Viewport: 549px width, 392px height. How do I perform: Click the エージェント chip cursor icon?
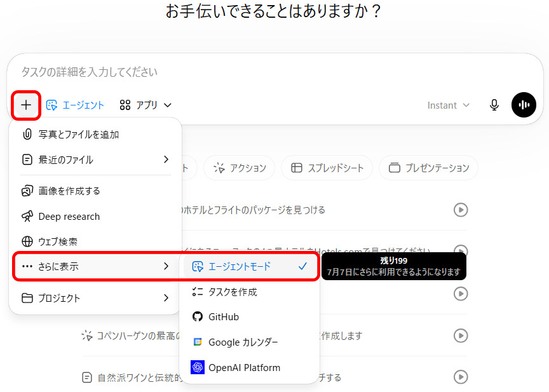coord(52,105)
